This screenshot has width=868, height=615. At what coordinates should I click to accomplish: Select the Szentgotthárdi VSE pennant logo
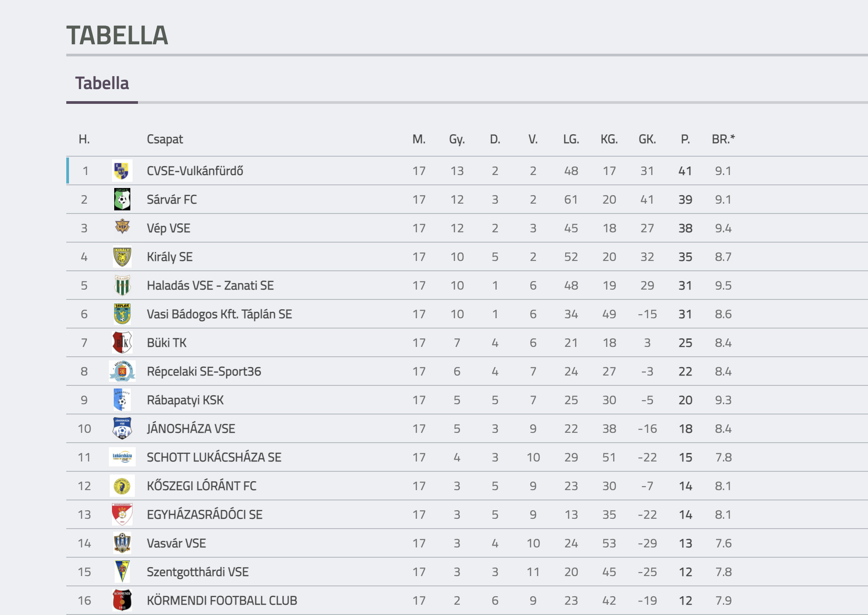click(x=122, y=572)
